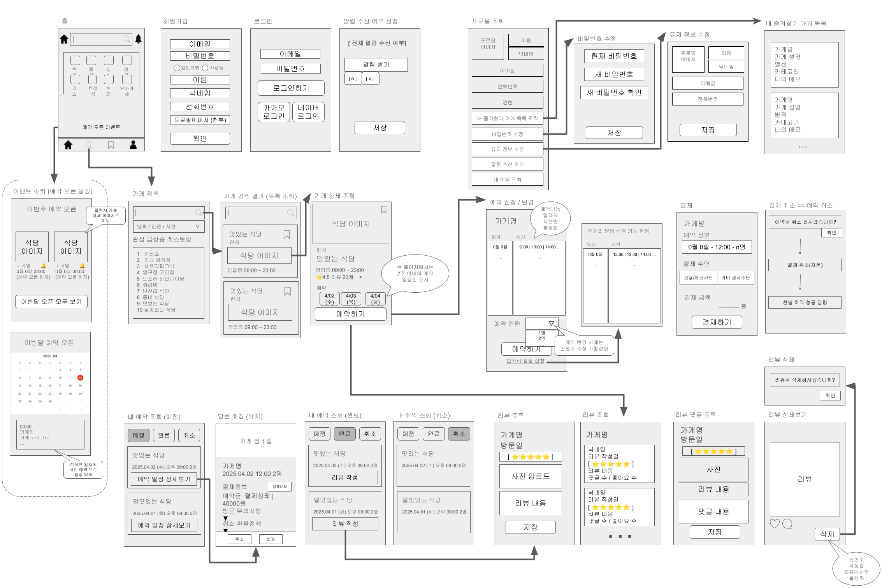Image resolution: width=882 pixels, height=588 pixels.
Task: Select the highlighted 완료 tab
Action: point(344,434)
